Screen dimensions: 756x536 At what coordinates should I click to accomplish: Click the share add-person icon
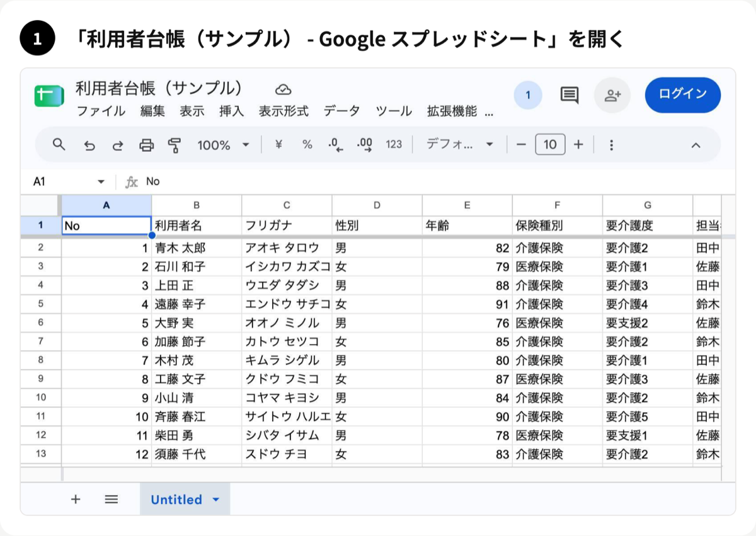pyautogui.click(x=612, y=95)
